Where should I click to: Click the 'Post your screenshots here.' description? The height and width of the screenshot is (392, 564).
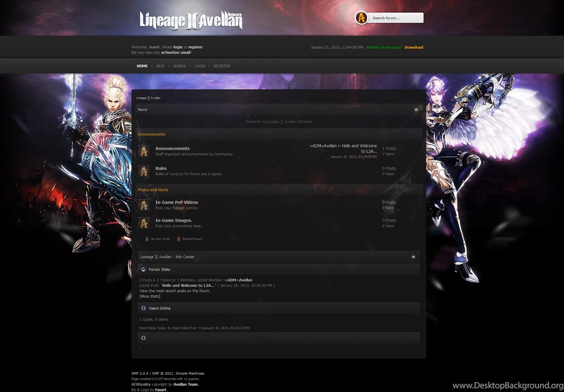(x=178, y=226)
